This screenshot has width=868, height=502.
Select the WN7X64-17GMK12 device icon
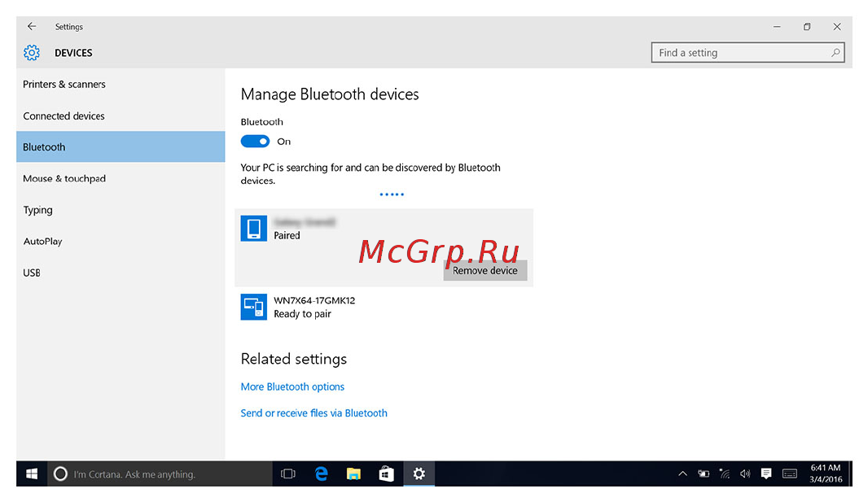(254, 307)
